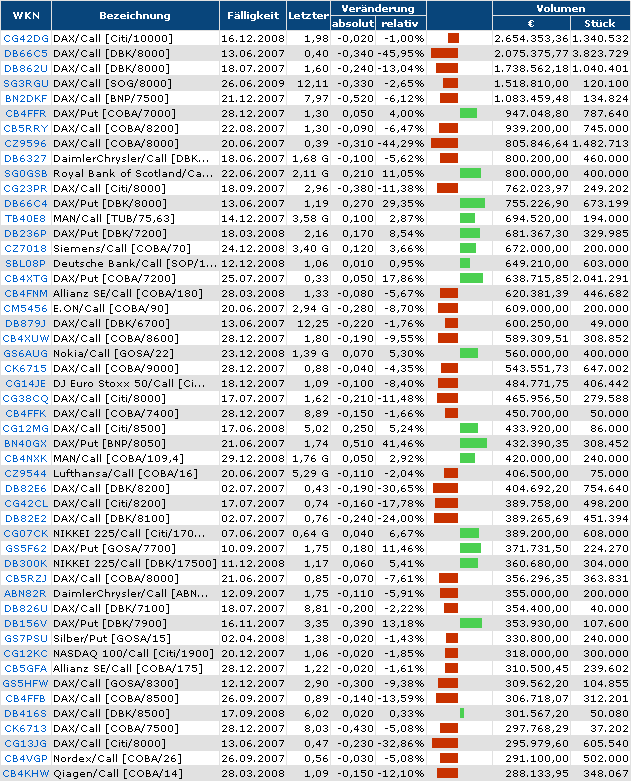Open warrant link CB5RRY
Screen dimensions: 631x782
[26, 129]
